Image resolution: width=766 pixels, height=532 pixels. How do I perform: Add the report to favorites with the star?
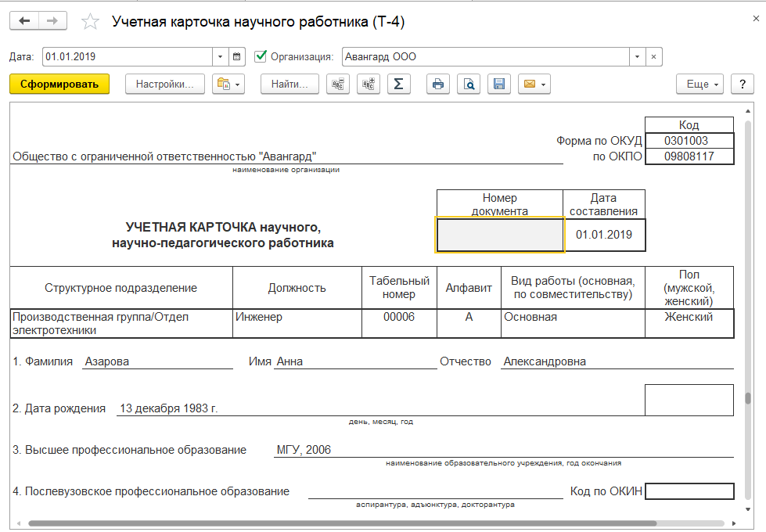(91, 22)
